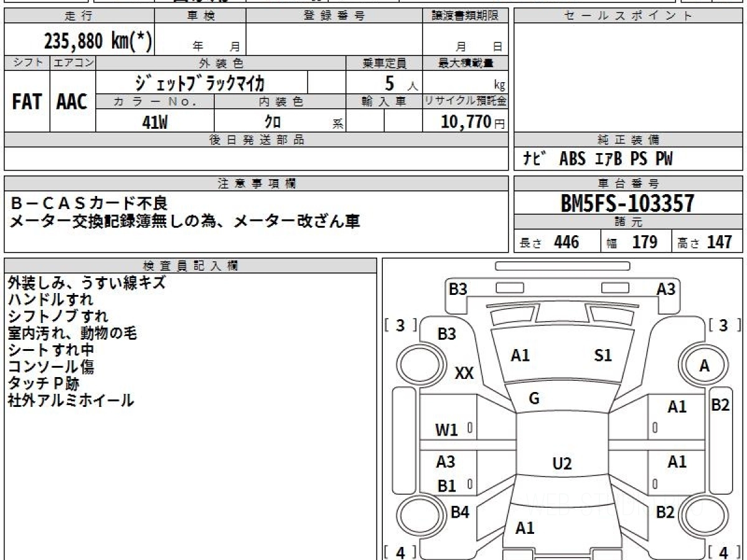
Task: Click the B4 mark near rear wheel
Action: tap(459, 512)
